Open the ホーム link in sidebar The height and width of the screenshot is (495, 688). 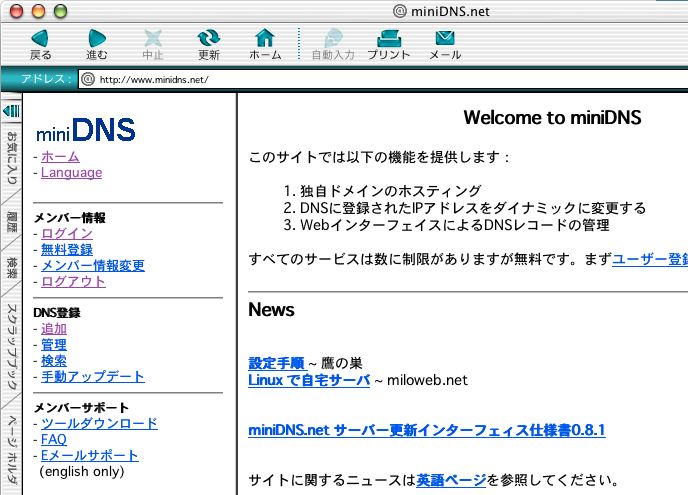(x=60, y=157)
